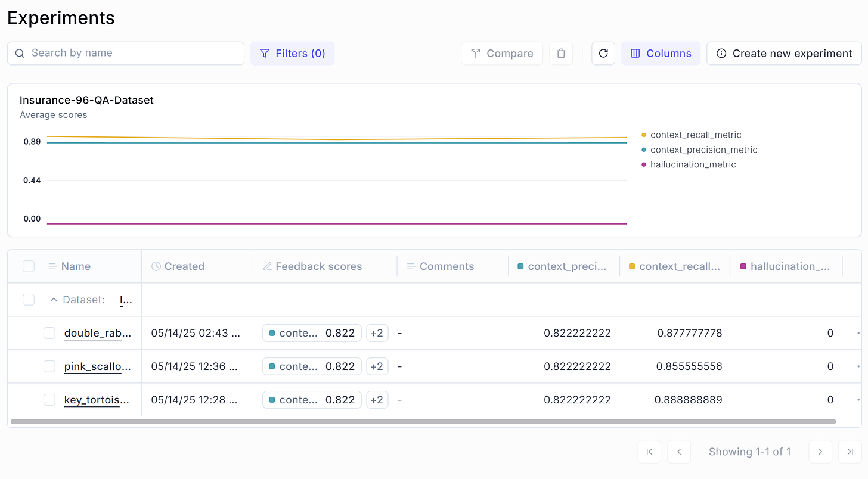The width and height of the screenshot is (868, 479).
Task: Go to previous page of results
Action: point(679,452)
